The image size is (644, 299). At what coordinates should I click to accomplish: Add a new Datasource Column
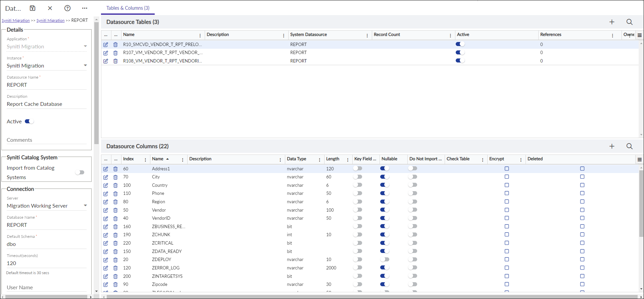tap(612, 146)
